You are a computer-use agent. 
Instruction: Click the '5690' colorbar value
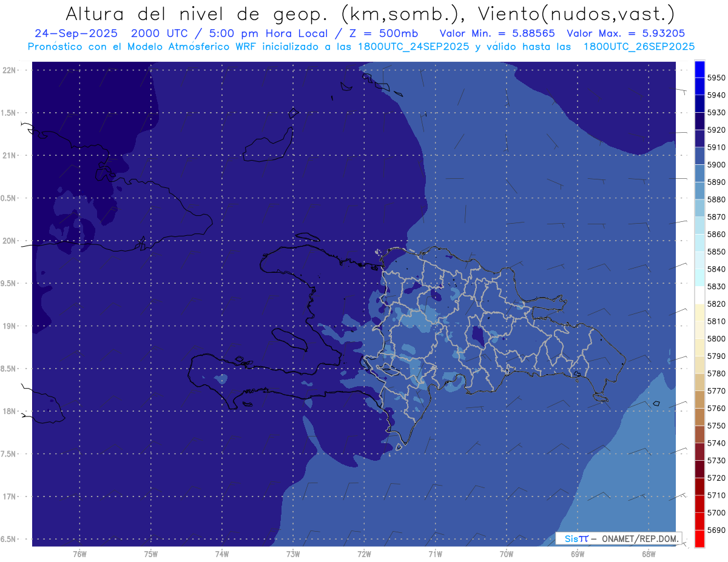click(x=716, y=530)
